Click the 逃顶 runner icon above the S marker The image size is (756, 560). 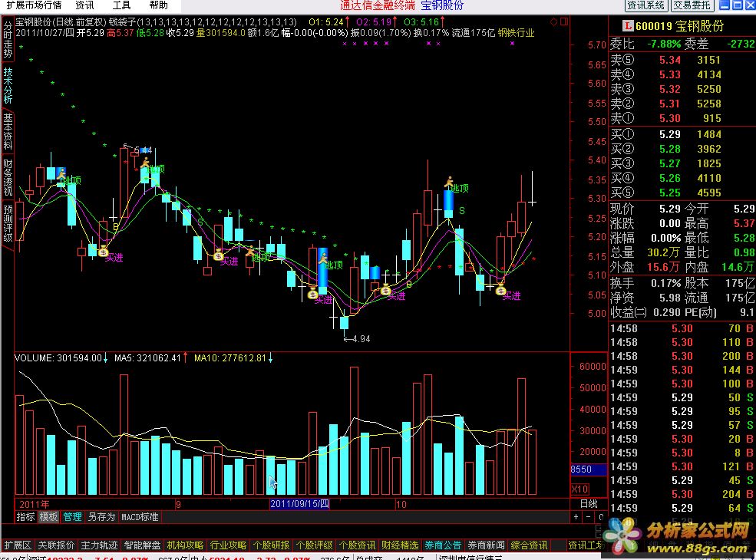(x=449, y=182)
